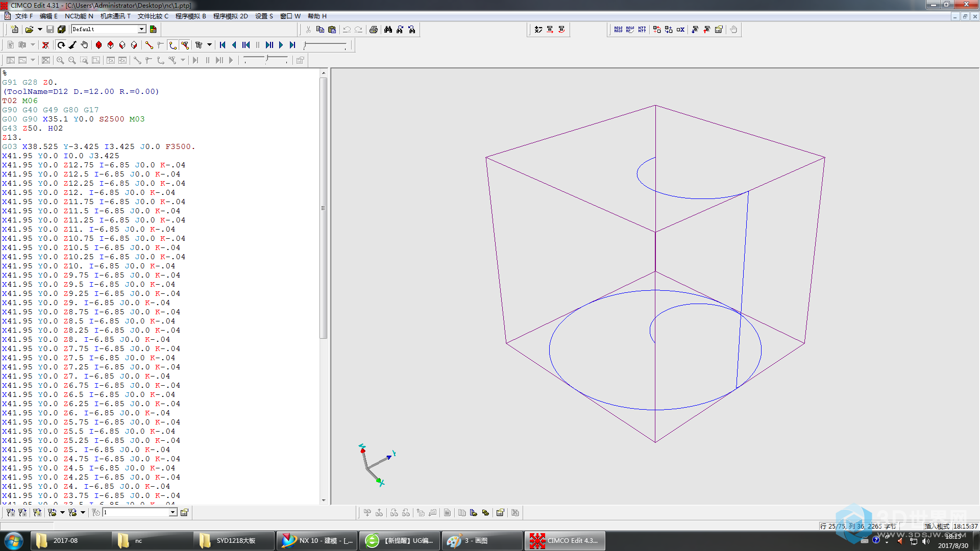Click the Windows Start button
This screenshot has height=551, width=980.
[x=14, y=541]
